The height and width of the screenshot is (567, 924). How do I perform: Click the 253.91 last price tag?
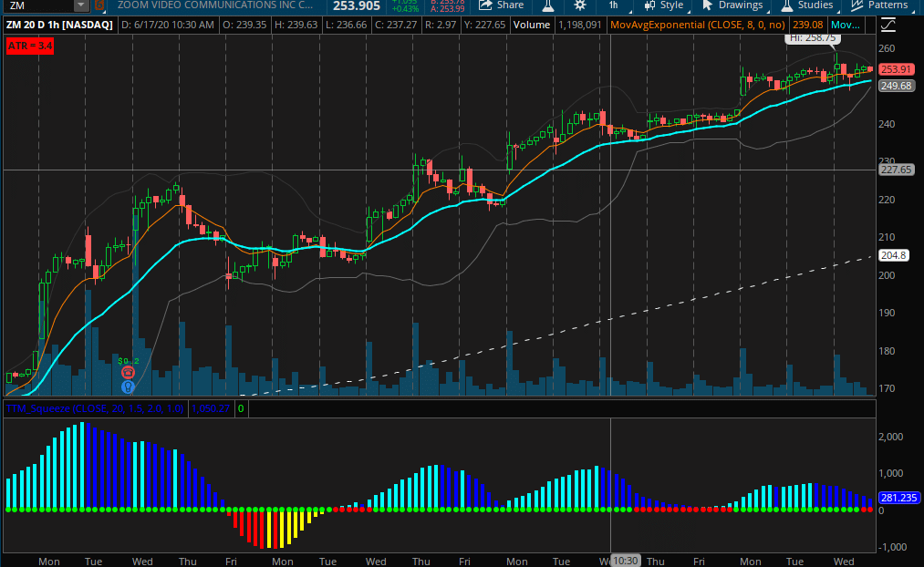[x=896, y=69]
